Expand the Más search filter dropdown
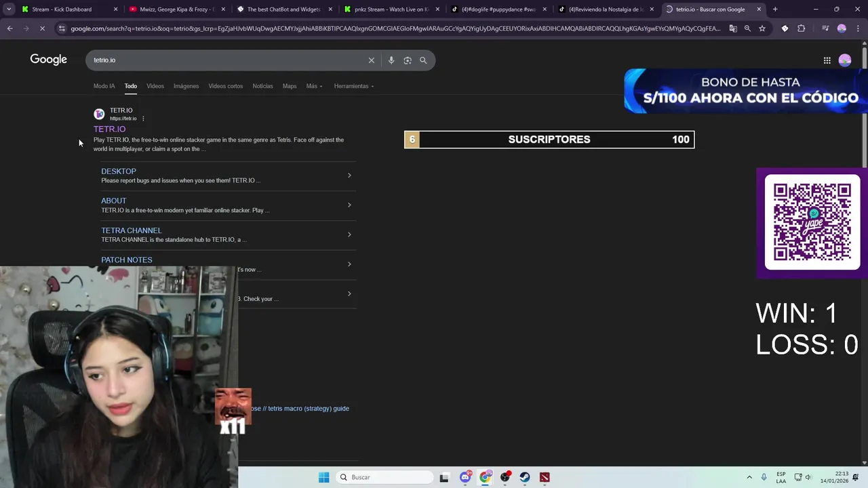The image size is (868, 488). point(314,86)
